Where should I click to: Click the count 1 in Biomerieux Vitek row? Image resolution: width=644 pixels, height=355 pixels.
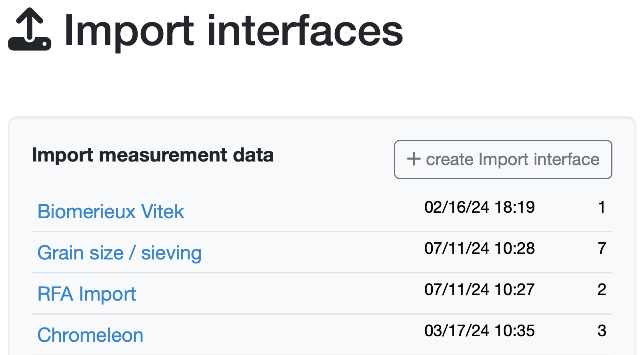click(x=602, y=207)
